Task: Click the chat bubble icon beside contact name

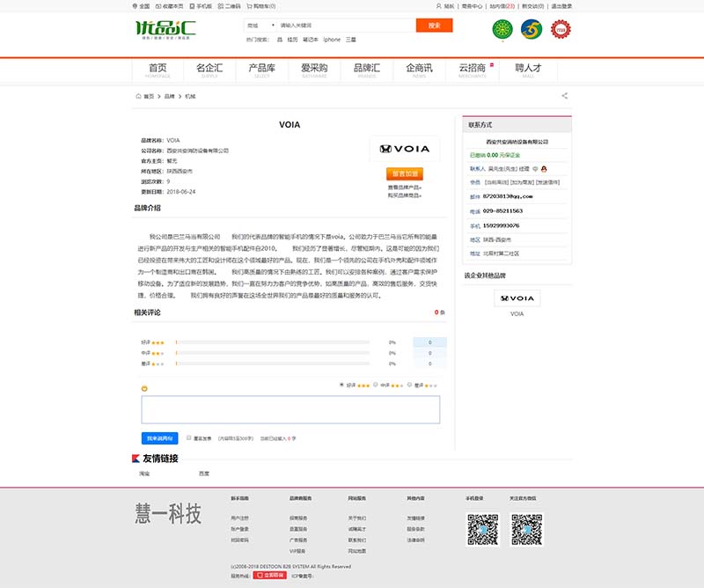Action: (x=535, y=169)
